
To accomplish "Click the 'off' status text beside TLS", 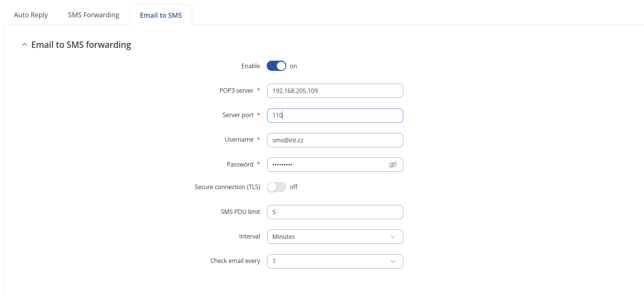I will 293,187.
